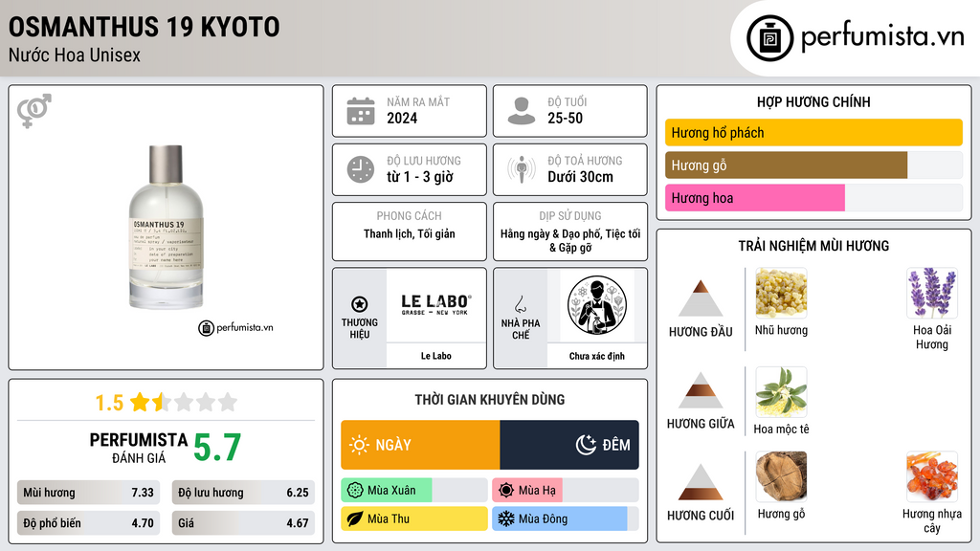Image resolution: width=980 pixels, height=551 pixels.
Task: Click the Mùi hương 7.33 score row
Action: pos(88,493)
